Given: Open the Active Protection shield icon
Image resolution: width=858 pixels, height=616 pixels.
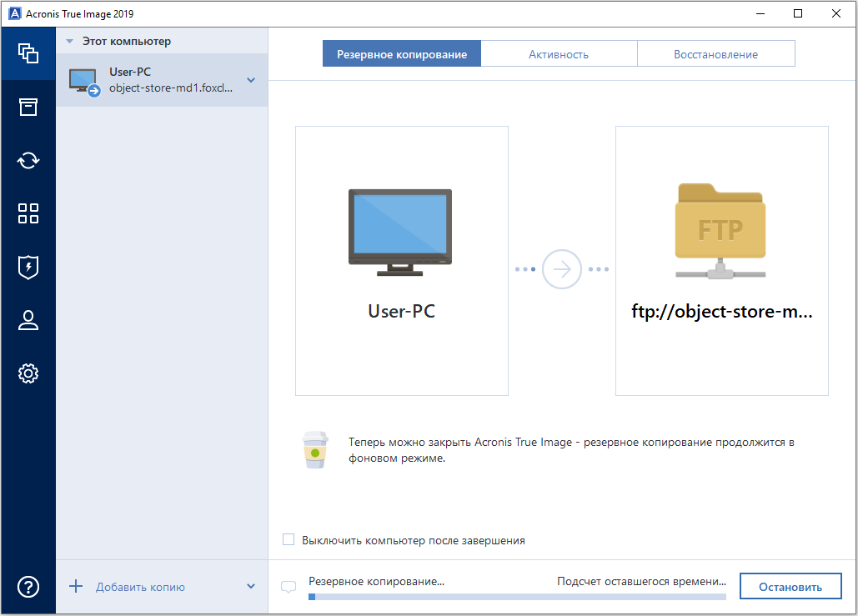Looking at the screenshot, I should coord(28,267).
